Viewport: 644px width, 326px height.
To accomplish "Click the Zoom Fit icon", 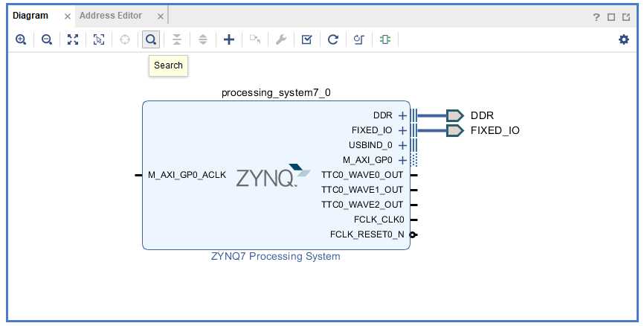I will point(73,39).
